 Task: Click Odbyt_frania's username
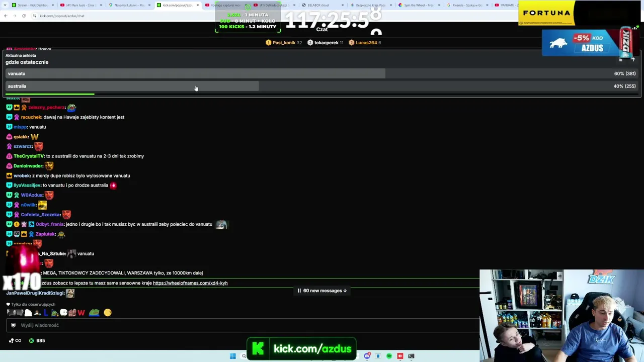[50, 225]
